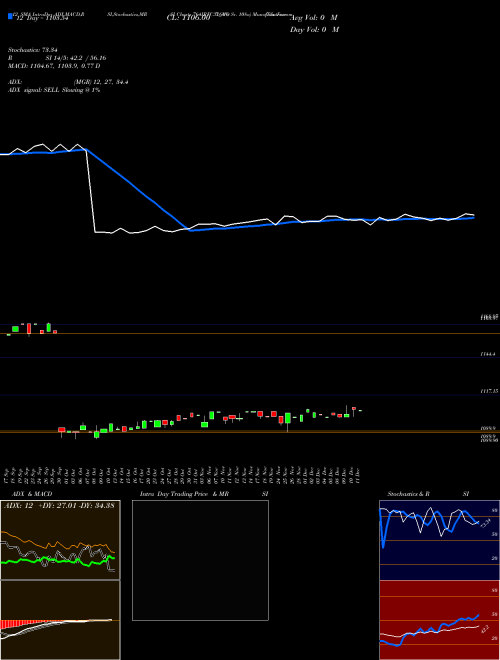Click the '(MGR) 12, 27, 34.4' ADX values

[101, 82]
